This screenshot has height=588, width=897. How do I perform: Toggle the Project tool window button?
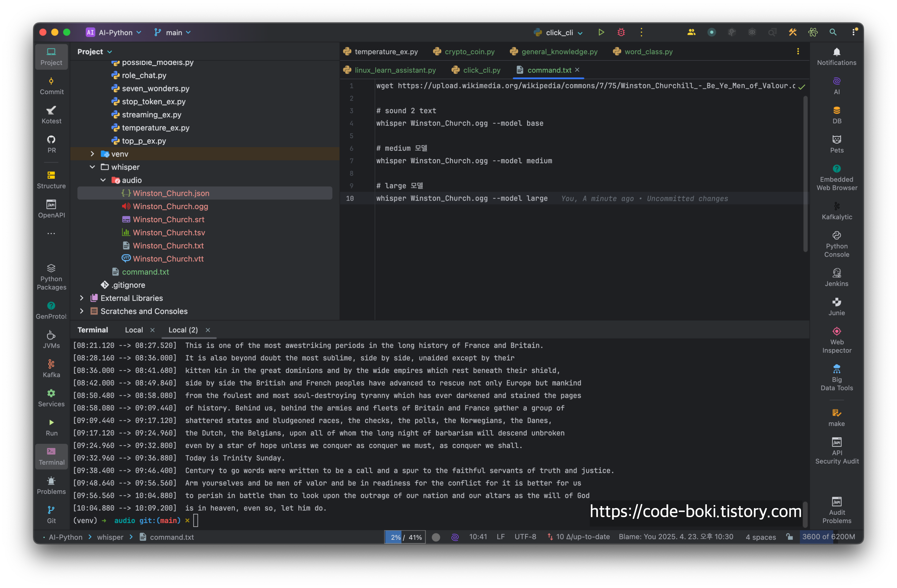tap(52, 56)
